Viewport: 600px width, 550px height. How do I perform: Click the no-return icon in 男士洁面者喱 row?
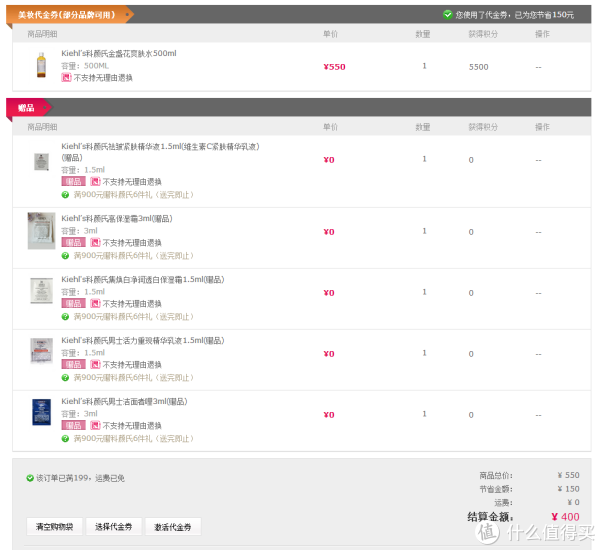(95, 425)
